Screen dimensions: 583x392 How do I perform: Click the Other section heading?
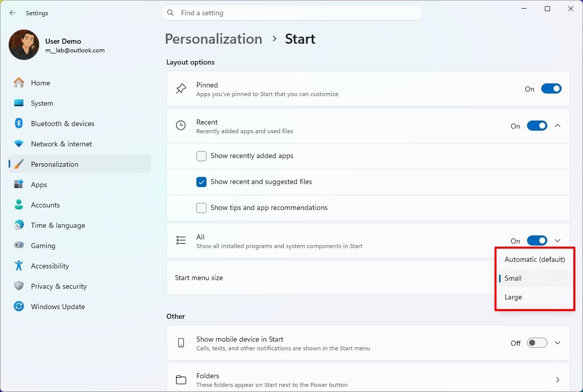(176, 316)
